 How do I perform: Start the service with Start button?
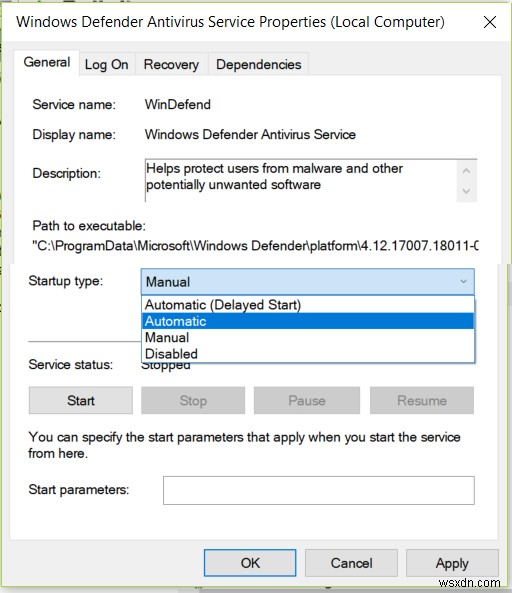81,400
